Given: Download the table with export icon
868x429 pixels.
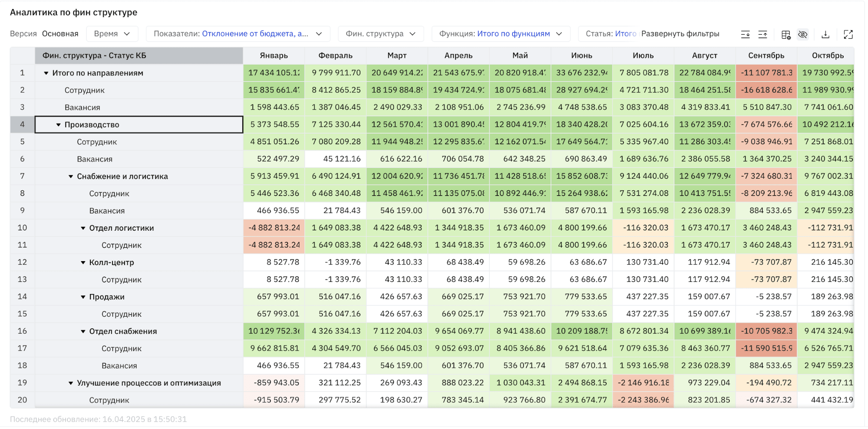Looking at the screenshot, I should click(x=825, y=34).
